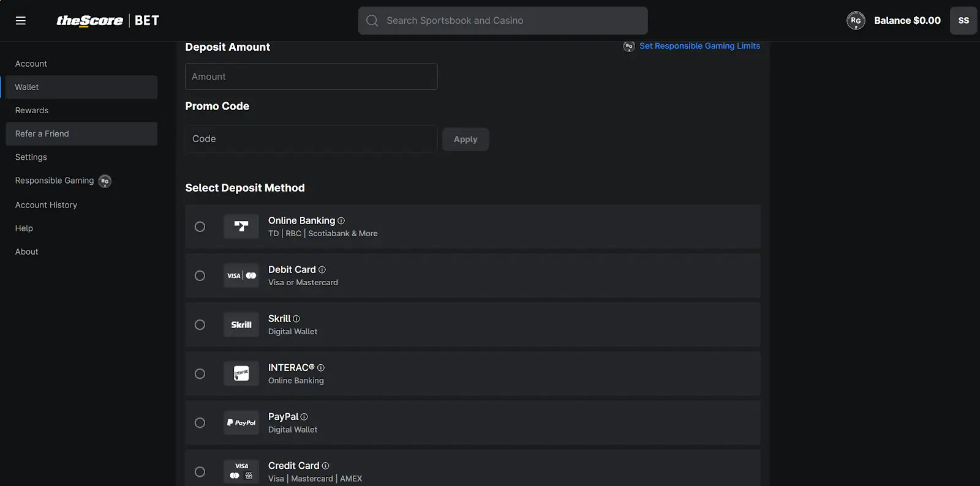Select the PayPal radio option
Image resolution: width=980 pixels, height=486 pixels.
[x=200, y=422]
